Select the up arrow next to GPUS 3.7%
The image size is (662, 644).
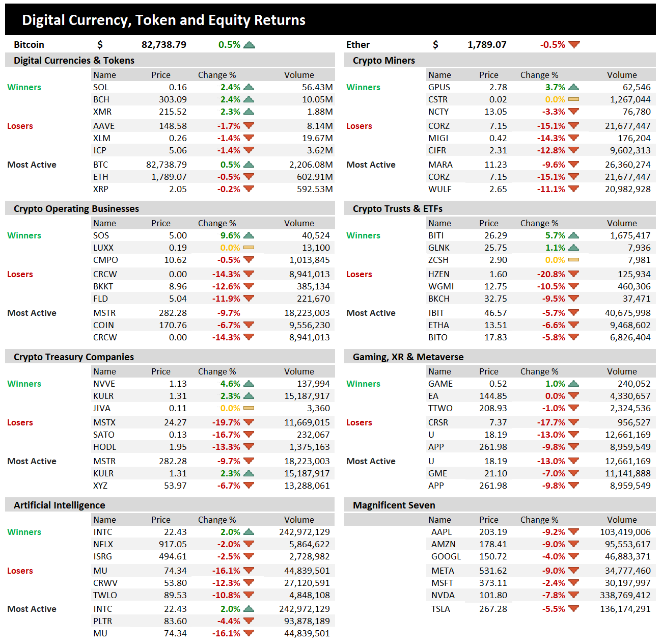pyautogui.click(x=573, y=87)
